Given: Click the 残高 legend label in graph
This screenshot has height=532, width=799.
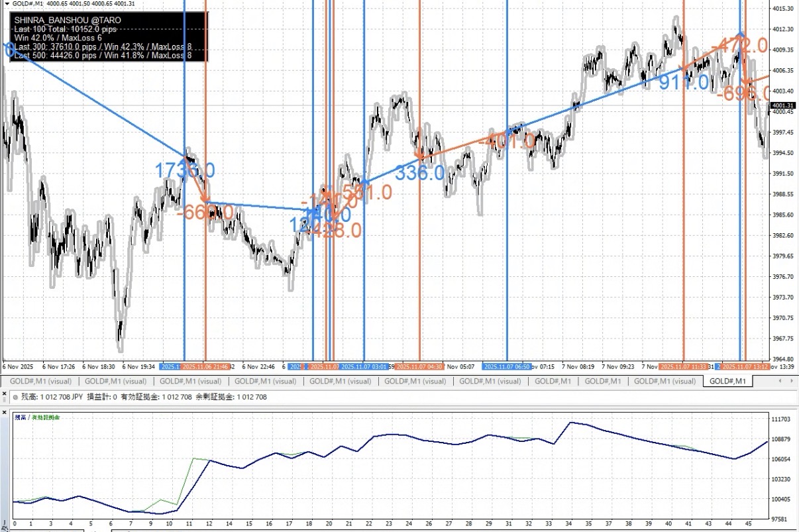Looking at the screenshot, I should pos(20,417).
